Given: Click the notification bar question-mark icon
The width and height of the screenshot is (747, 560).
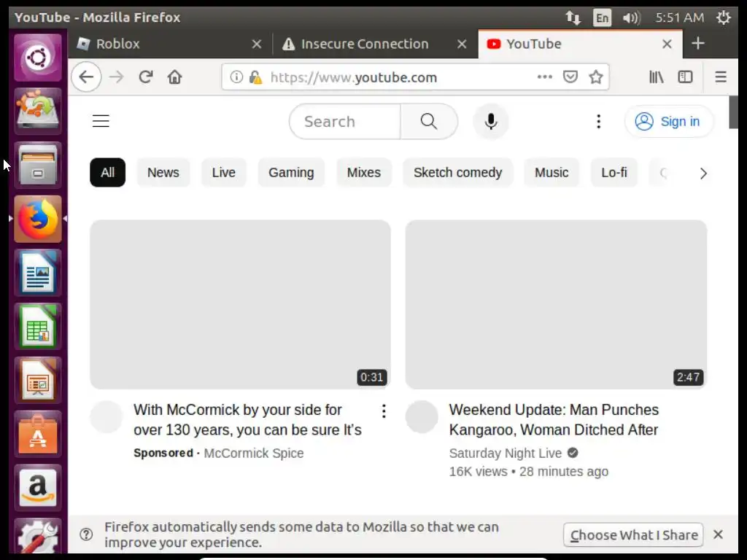Looking at the screenshot, I should pyautogui.click(x=86, y=534).
